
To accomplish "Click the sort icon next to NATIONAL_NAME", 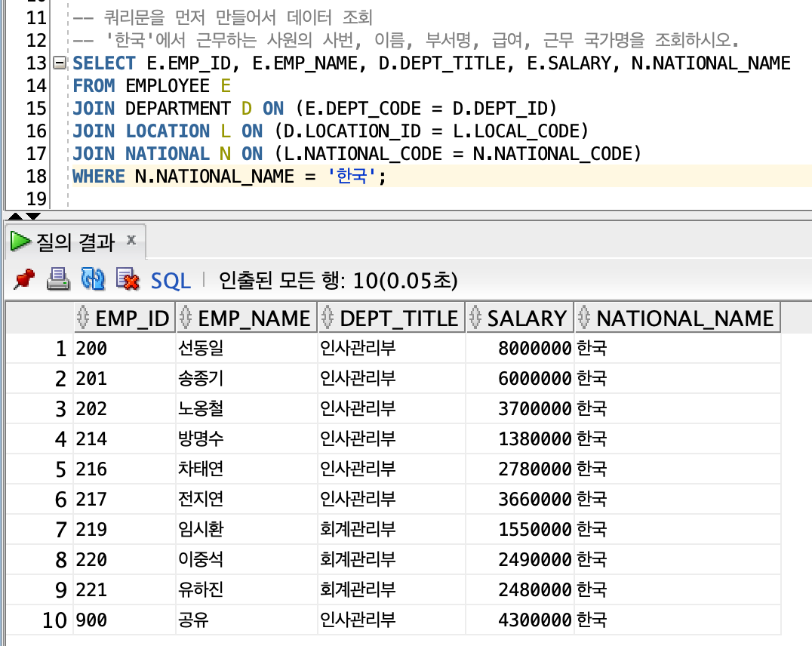I will point(583,318).
